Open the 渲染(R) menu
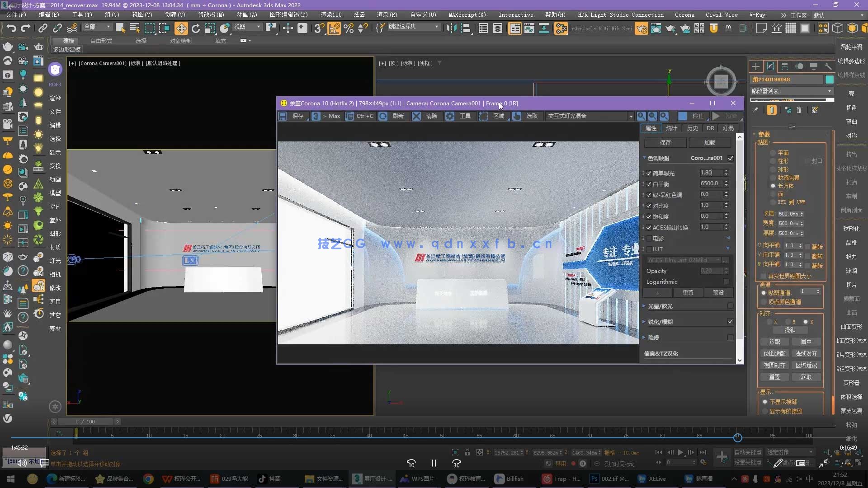 click(x=387, y=14)
